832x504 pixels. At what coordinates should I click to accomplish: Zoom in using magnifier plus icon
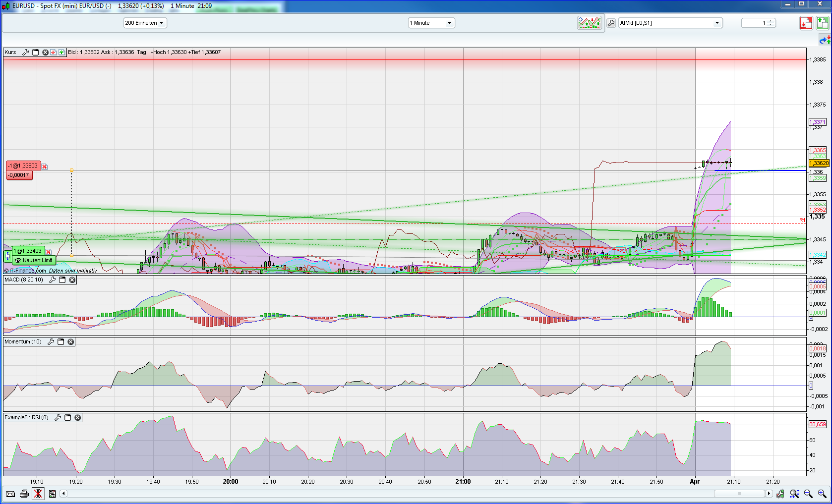(x=822, y=494)
